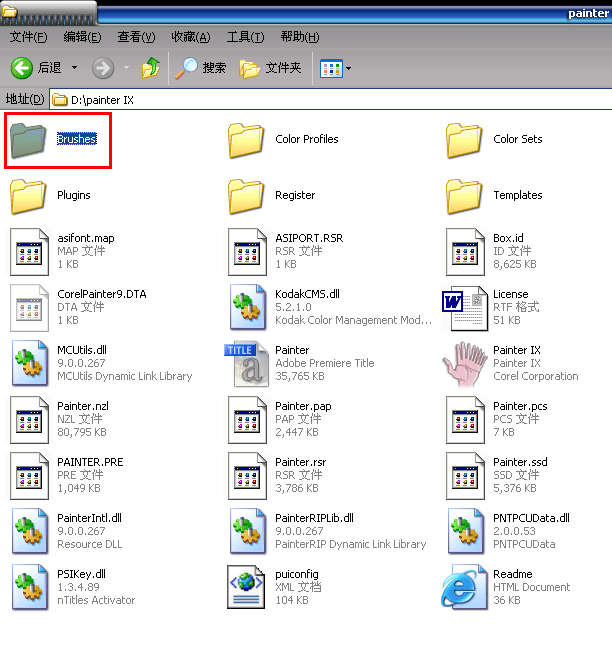Open the 帮助(H) menu
Image resolution: width=612 pixels, height=651 pixels.
[300, 37]
